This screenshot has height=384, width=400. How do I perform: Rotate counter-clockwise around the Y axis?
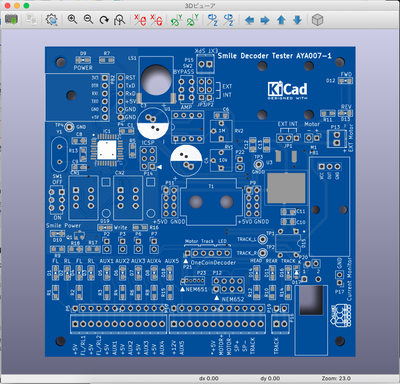tap(192, 20)
